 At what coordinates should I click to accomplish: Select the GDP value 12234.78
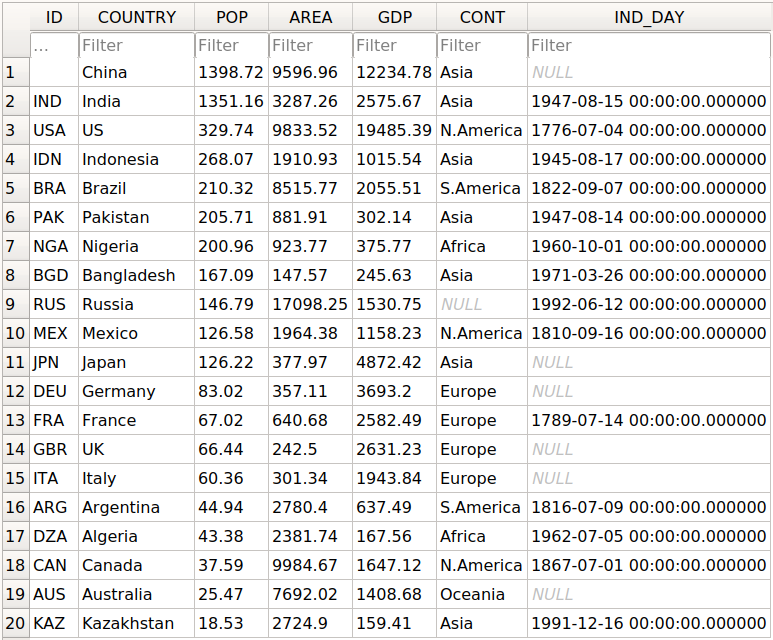click(x=394, y=72)
